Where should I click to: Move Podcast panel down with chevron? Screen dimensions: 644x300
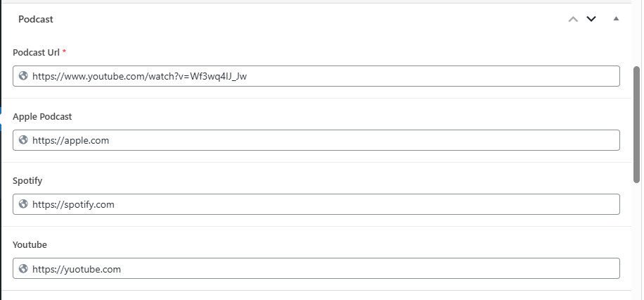pos(591,19)
